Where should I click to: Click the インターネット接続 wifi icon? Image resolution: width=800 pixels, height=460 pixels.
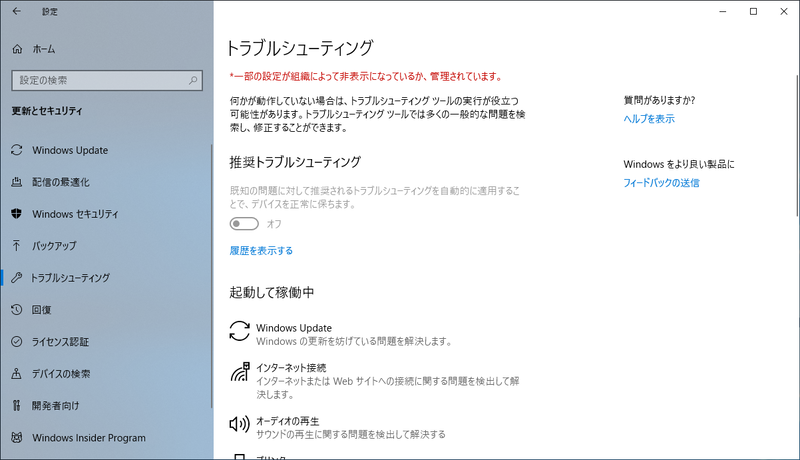pyautogui.click(x=240, y=372)
